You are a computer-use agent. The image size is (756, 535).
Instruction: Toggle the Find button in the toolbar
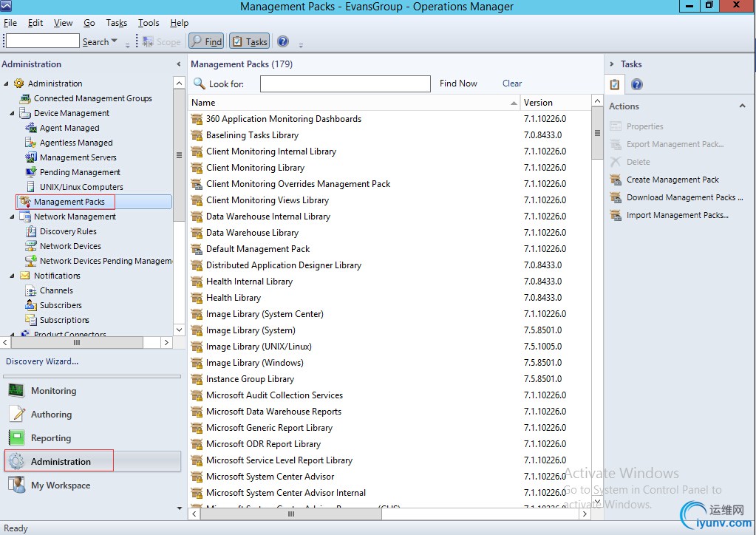pos(206,42)
